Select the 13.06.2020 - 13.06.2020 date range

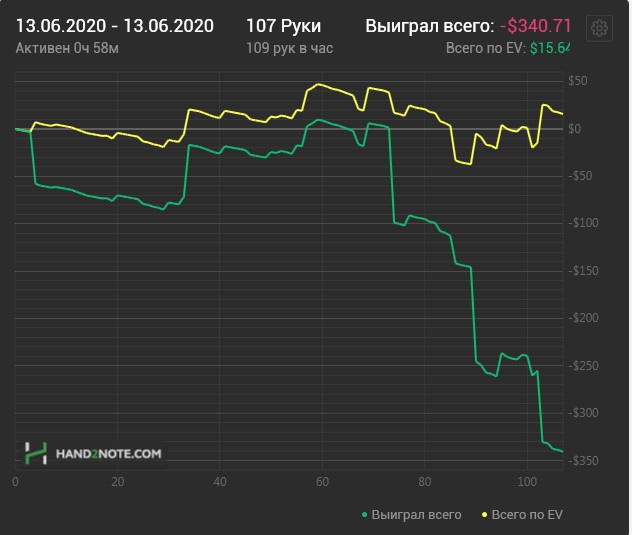[115, 26]
